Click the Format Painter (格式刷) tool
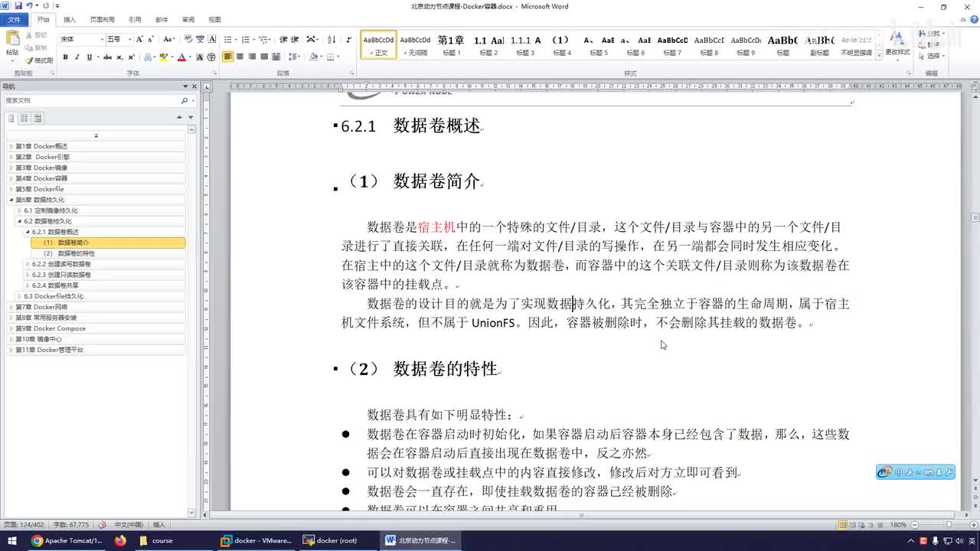The image size is (980, 551). 39,60
